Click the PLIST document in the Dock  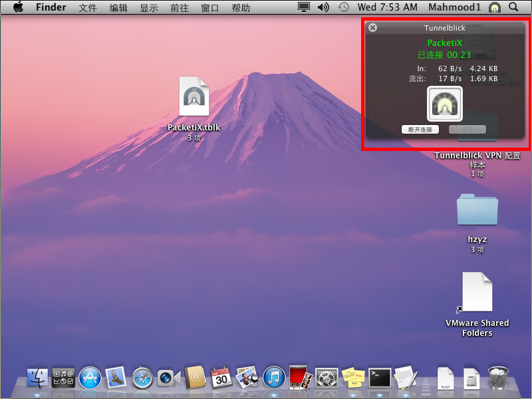coord(445,378)
